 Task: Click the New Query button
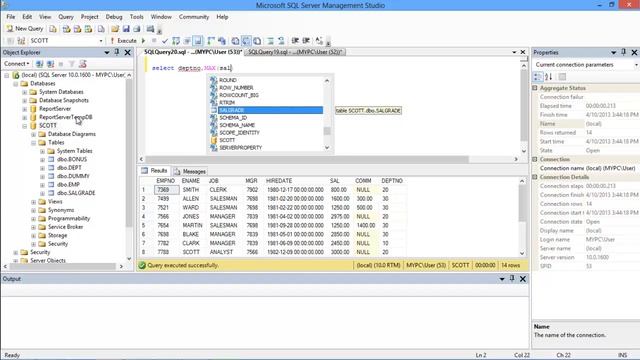(24, 29)
